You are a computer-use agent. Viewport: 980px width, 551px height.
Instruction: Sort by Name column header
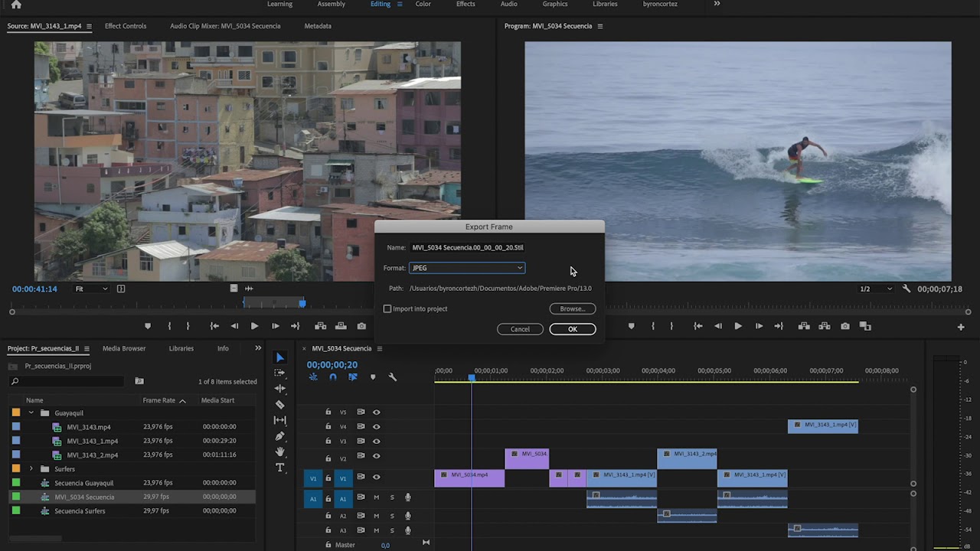[34, 400]
